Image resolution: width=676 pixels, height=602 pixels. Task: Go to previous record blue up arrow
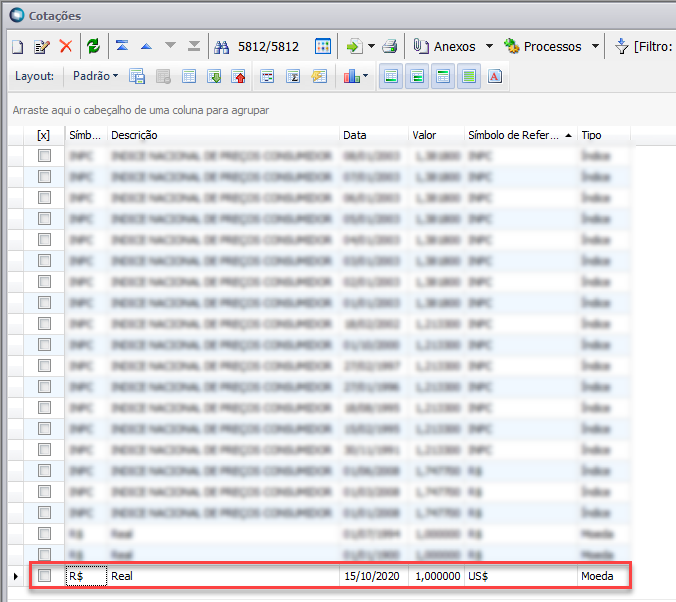[x=146, y=46]
